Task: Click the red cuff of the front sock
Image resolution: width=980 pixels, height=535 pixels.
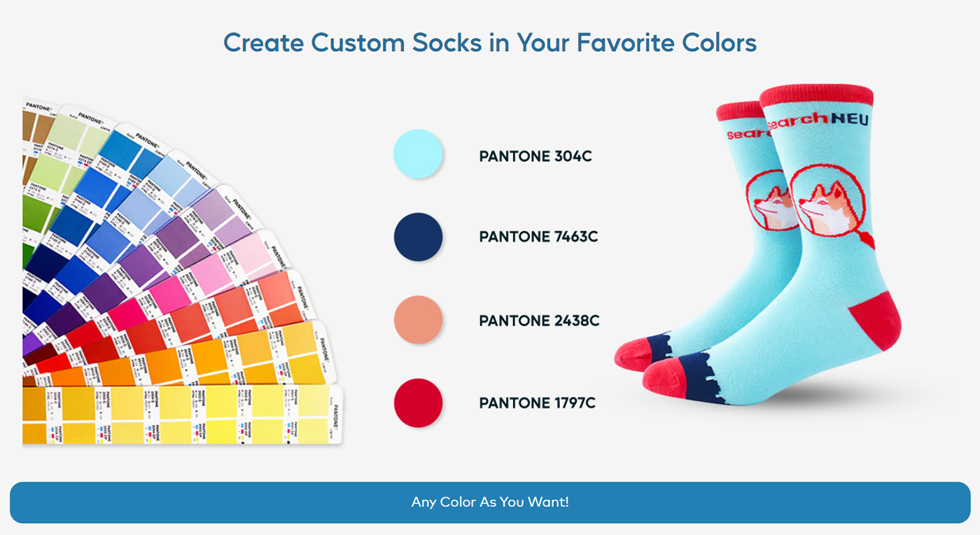Action: (x=816, y=96)
